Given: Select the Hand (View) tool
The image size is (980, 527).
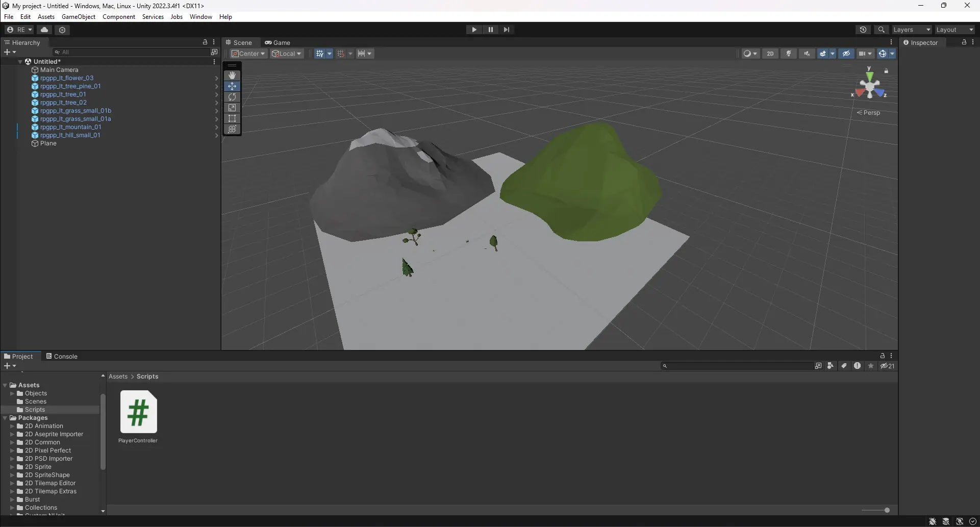Looking at the screenshot, I should (232, 76).
